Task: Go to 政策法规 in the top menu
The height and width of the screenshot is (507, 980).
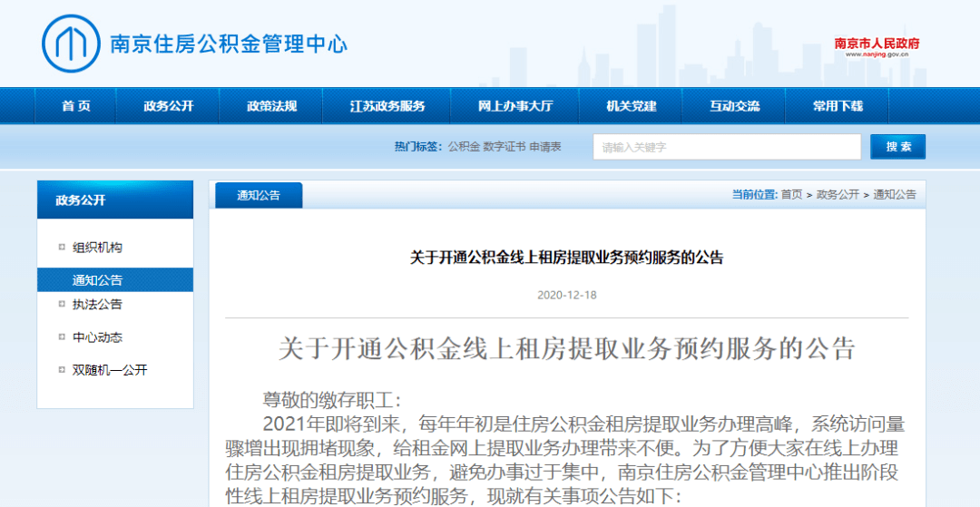Action: 270,106
